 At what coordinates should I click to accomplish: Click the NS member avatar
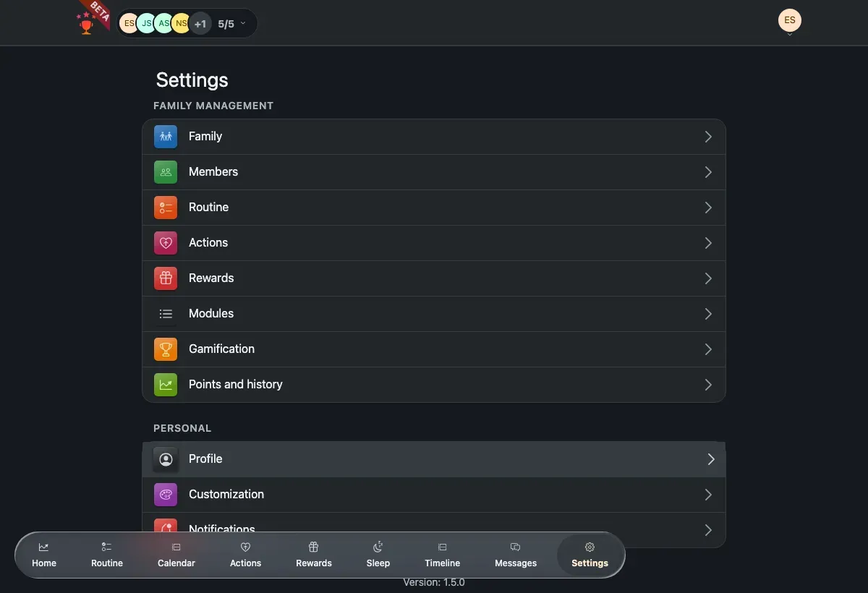coord(181,24)
